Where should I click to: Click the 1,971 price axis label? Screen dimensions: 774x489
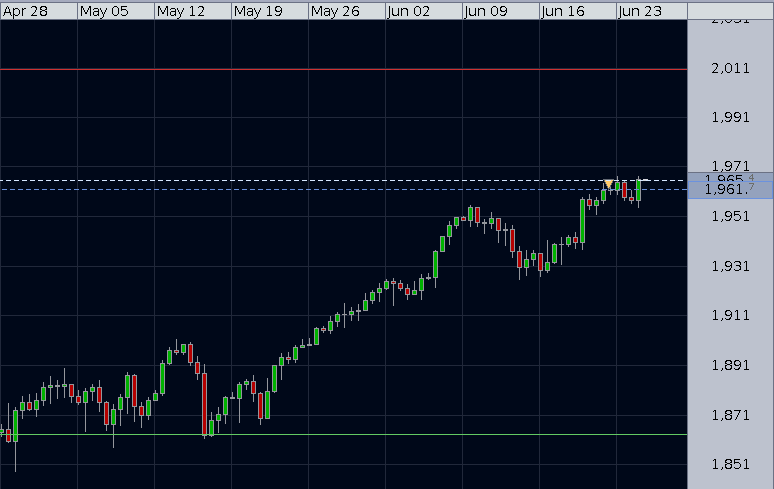[x=730, y=166]
